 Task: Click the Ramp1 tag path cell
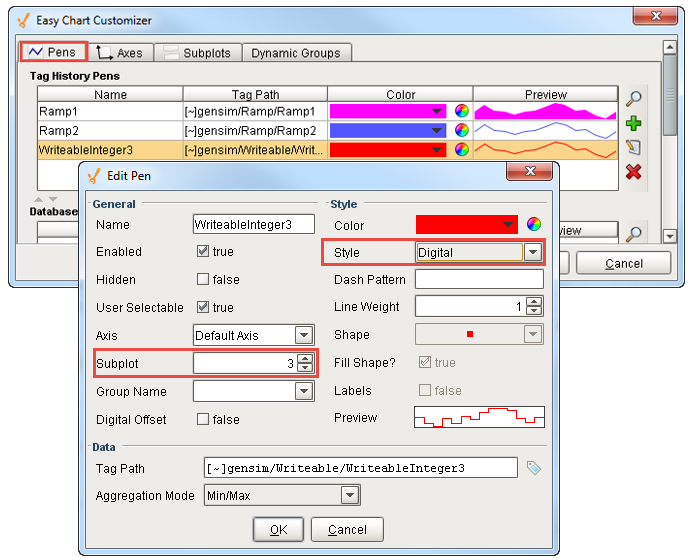[x=255, y=111]
